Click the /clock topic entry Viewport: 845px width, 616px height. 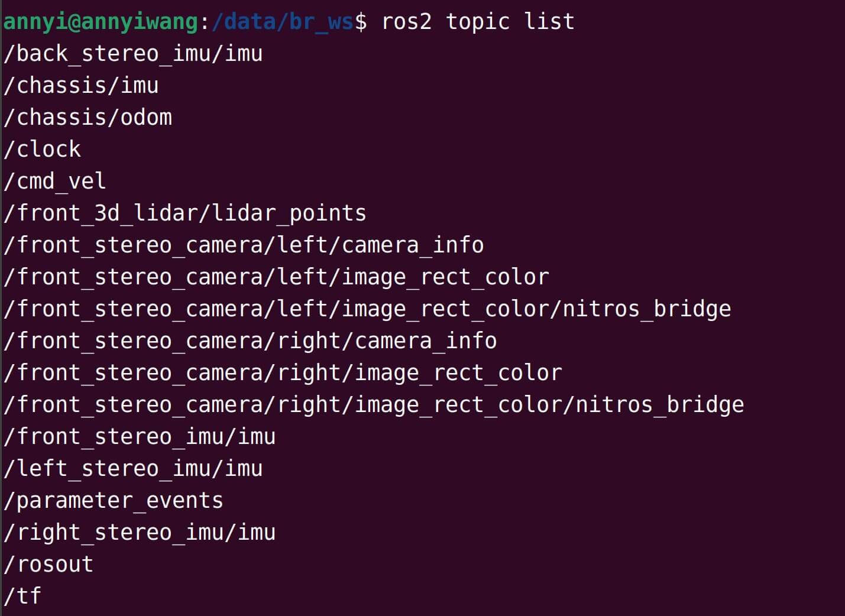(42, 150)
